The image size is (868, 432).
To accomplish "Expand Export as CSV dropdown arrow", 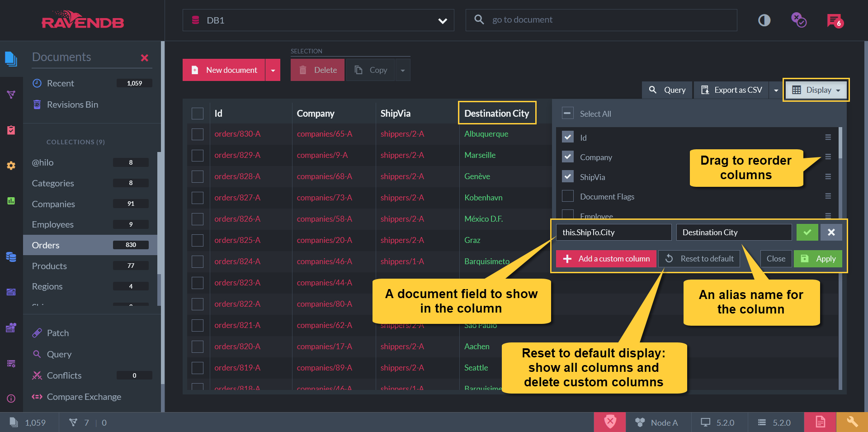I will click(x=776, y=90).
